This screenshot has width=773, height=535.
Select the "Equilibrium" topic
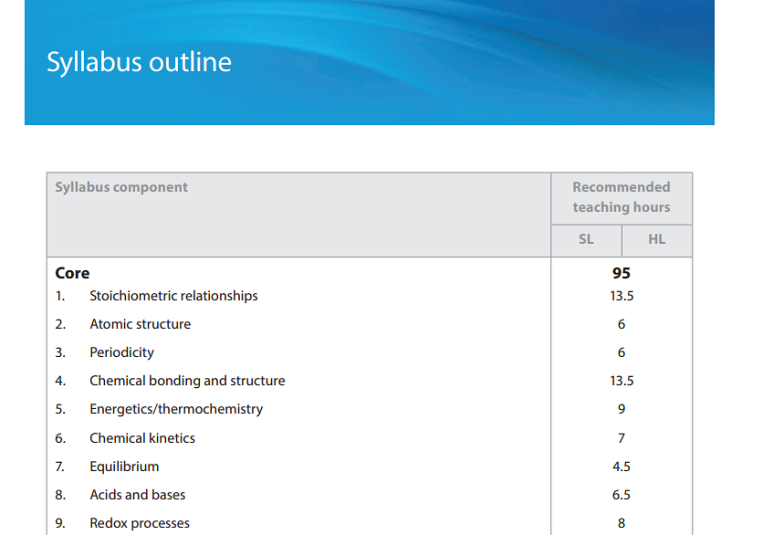click(124, 466)
